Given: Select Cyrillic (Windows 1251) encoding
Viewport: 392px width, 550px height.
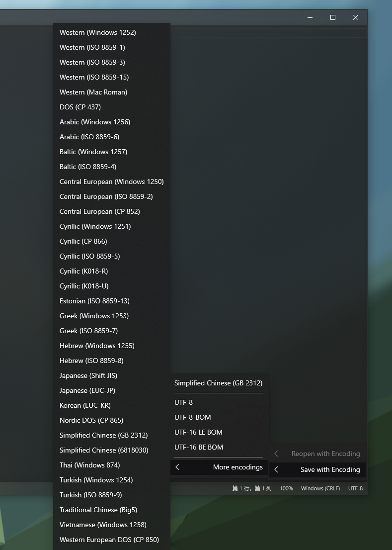Looking at the screenshot, I should (112, 227).
